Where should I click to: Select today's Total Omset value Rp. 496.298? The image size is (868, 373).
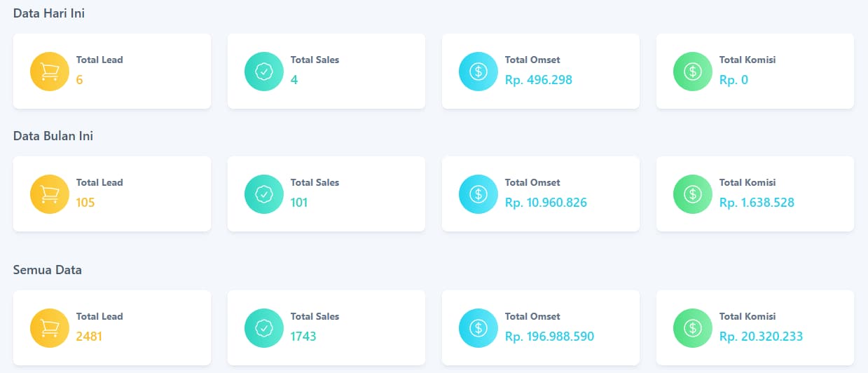(x=539, y=80)
